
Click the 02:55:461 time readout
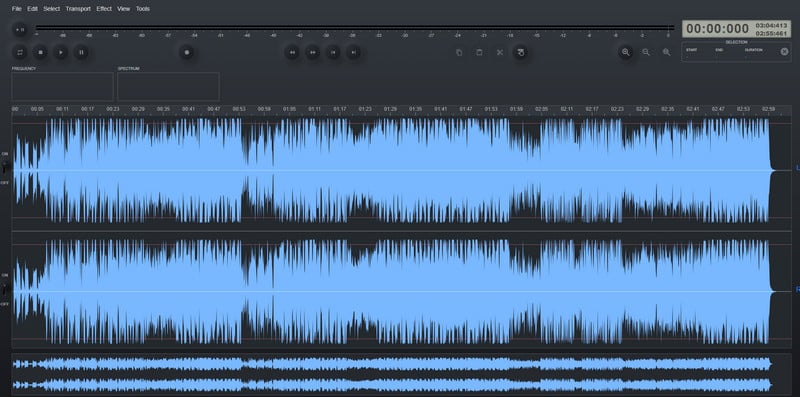click(771, 33)
